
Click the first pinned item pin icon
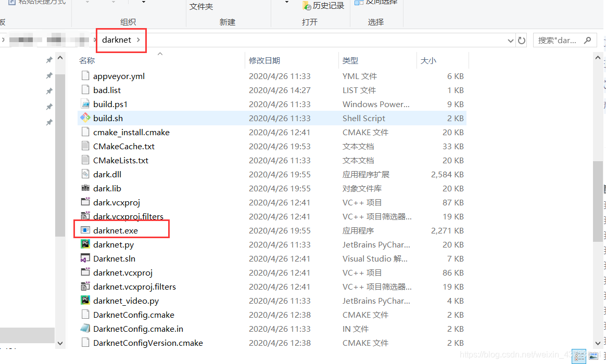click(49, 60)
